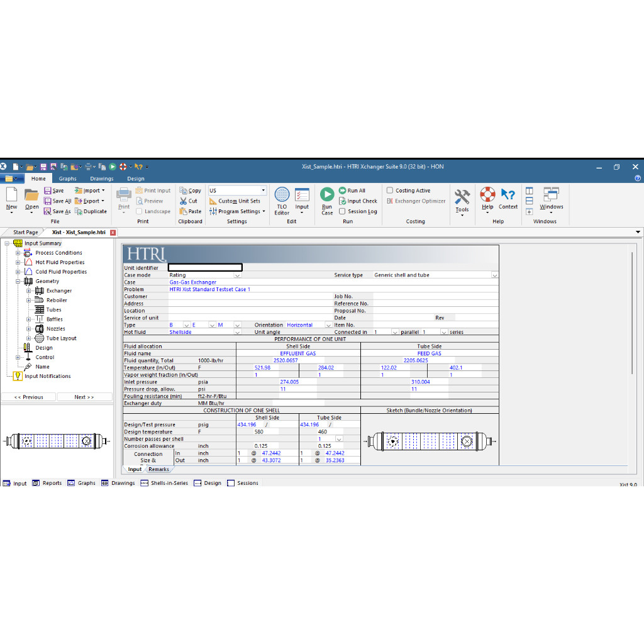The height and width of the screenshot is (644, 644).
Task: Click Save As in the ribbon
Action: [x=57, y=211]
